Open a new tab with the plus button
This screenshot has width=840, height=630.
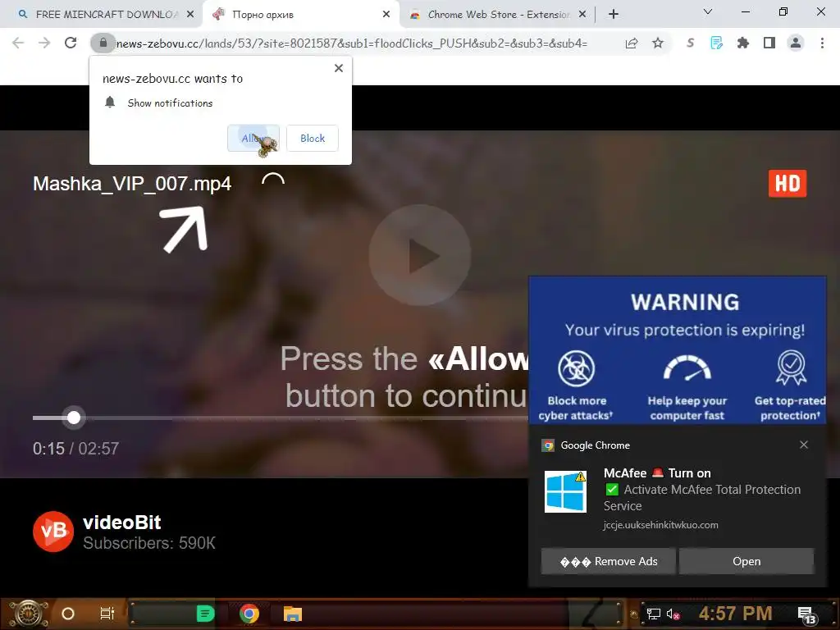coord(614,15)
